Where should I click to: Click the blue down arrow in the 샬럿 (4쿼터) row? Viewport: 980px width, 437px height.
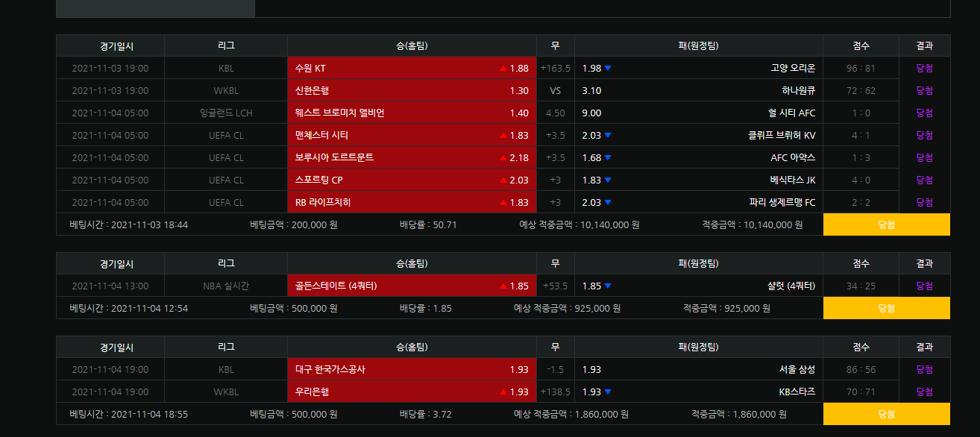pyautogui.click(x=608, y=286)
